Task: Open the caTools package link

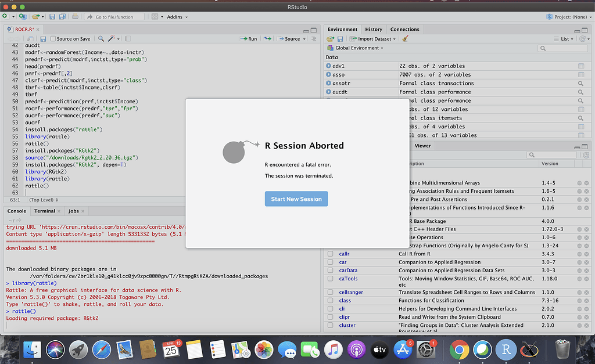Action: pos(349,279)
